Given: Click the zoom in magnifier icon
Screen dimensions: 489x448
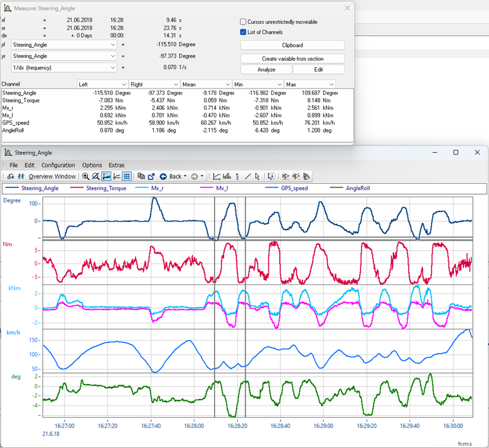Looking at the screenshot, I should 85,176.
